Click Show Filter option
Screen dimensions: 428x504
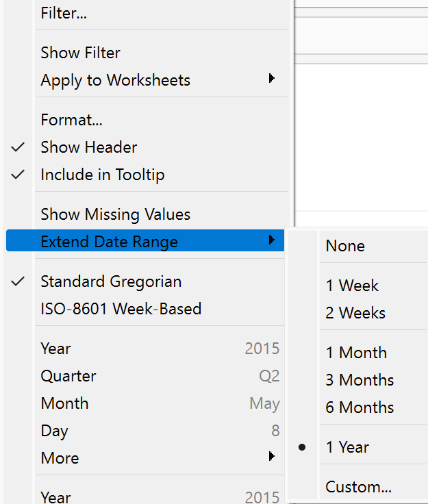(x=80, y=53)
